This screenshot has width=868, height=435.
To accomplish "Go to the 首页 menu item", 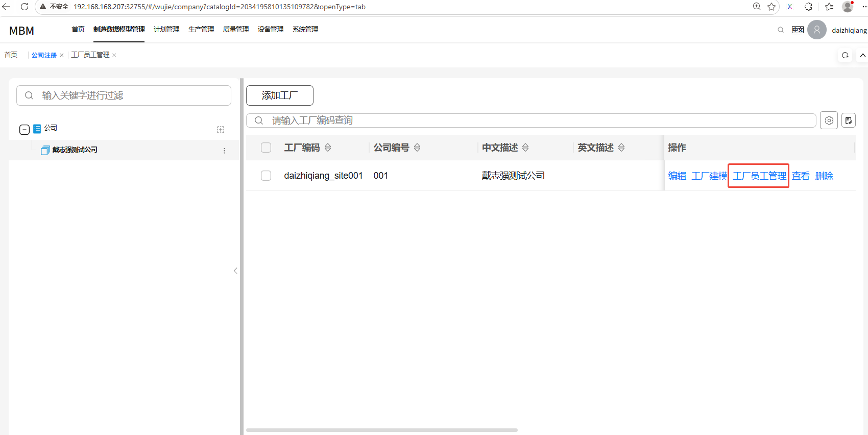I will pos(78,30).
